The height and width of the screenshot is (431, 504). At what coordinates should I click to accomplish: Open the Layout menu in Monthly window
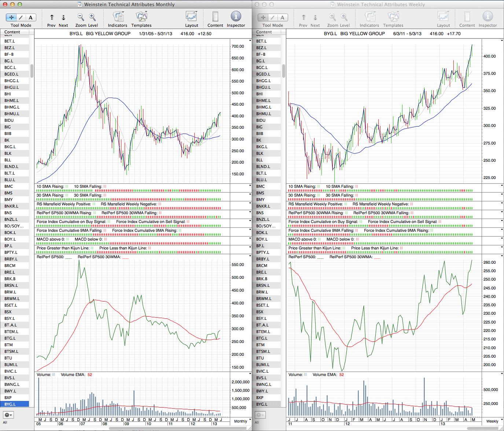point(191,17)
